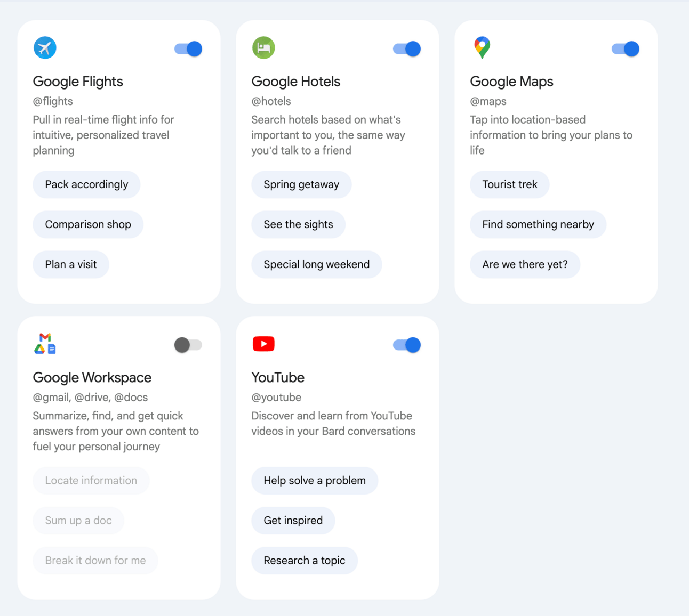Viewport: 689px width, 616px height.
Task: Click the 'Discover and learn from YouTube' description
Action: (x=333, y=424)
